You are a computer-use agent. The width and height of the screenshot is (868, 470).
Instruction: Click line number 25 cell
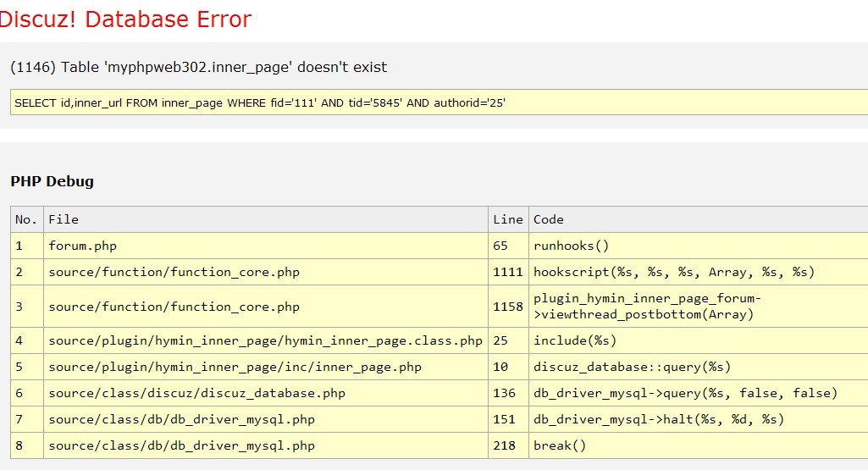(x=508, y=340)
